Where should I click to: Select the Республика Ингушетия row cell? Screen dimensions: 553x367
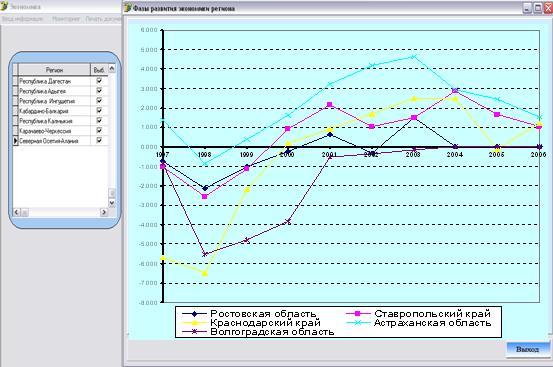click(54, 101)
